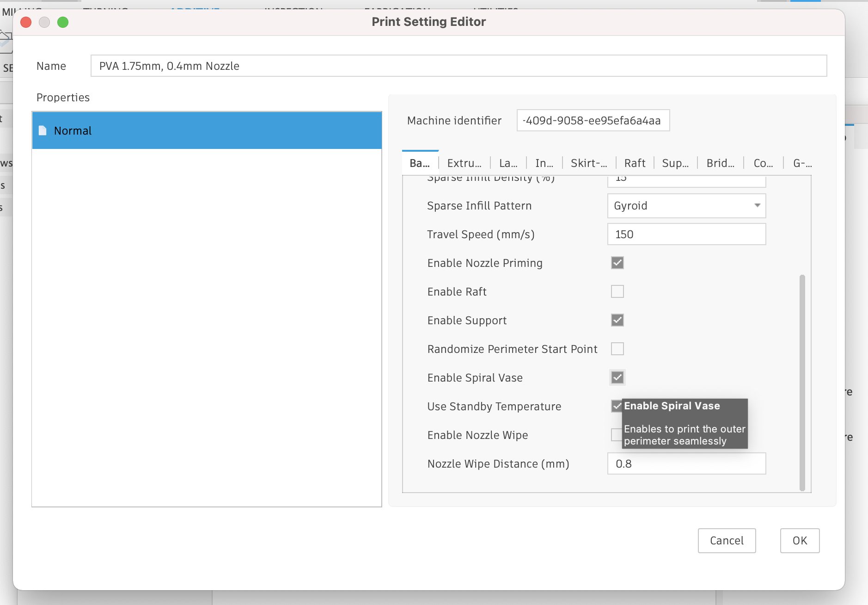Image resolution: width=868 pixels, height=605 pixels.
Task: Uncheck the Enable Support checkbox
Action: click(x=617, y=320)
